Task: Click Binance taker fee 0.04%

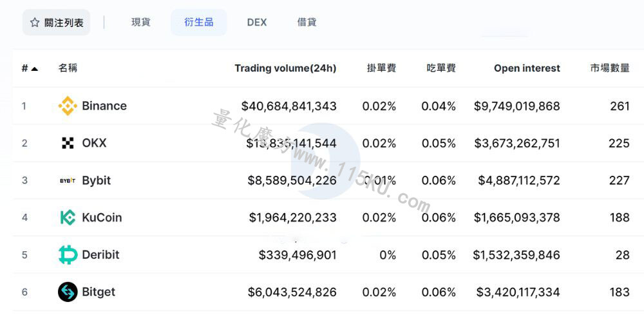Action: [439, 106]
